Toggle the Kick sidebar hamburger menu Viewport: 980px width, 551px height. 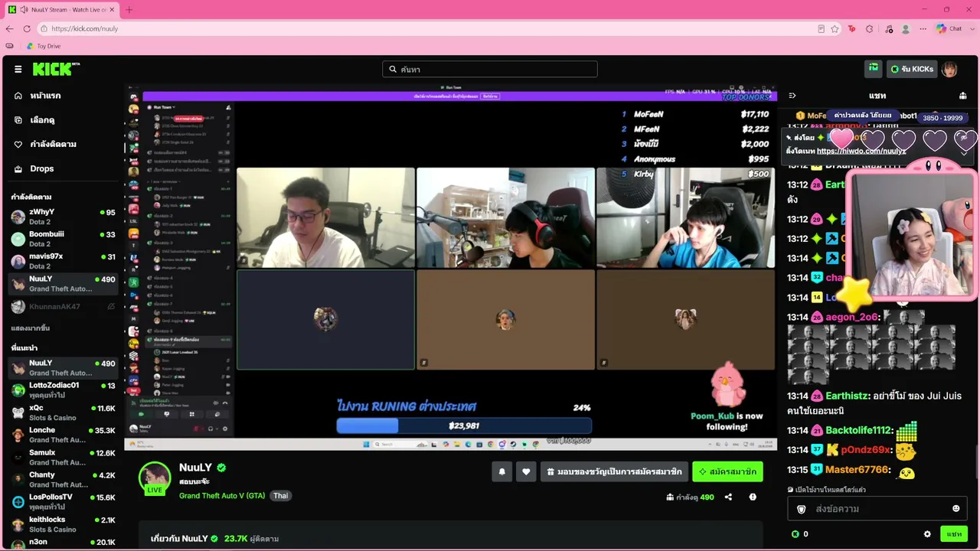(x=18, y=69)
